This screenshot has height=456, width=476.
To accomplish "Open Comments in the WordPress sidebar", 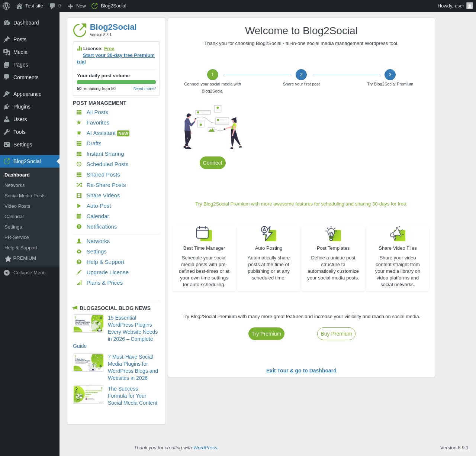I will pyautogui.click(x=30, y=77).
